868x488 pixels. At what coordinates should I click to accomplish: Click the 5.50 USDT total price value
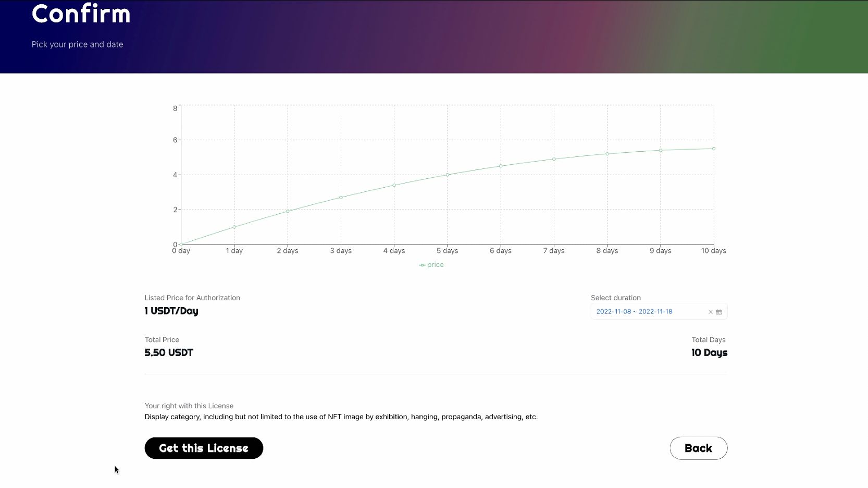(x=169, y=353)
